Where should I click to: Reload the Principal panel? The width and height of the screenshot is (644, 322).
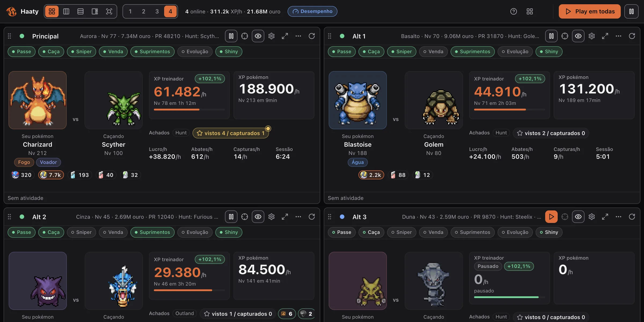pos(312,36)
